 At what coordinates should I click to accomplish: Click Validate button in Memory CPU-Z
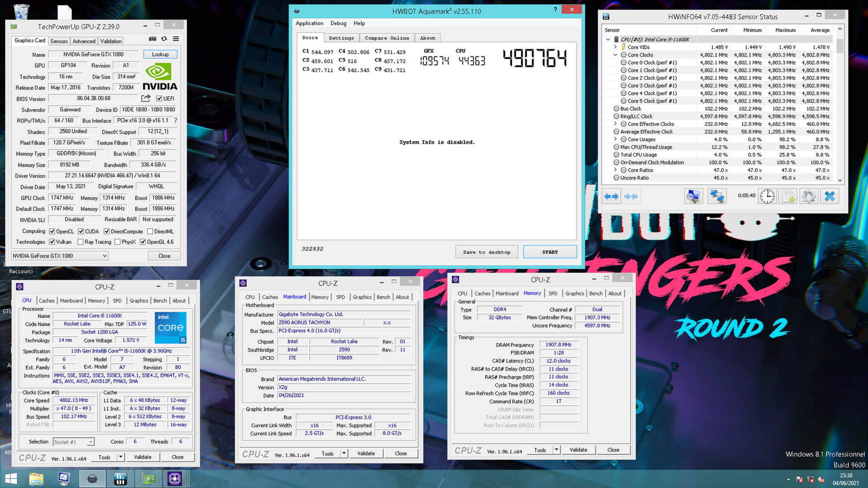click(x=578, y=450)
